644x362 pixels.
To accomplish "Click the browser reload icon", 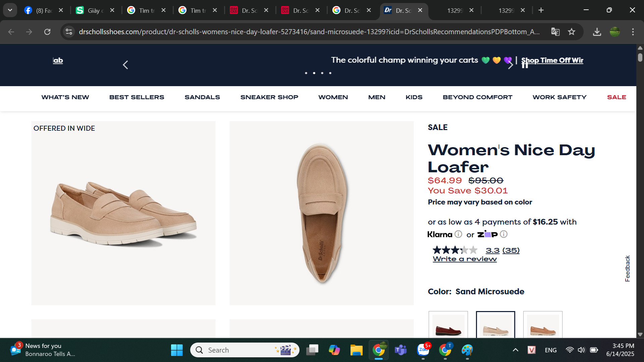I will (x=47, y=32).
